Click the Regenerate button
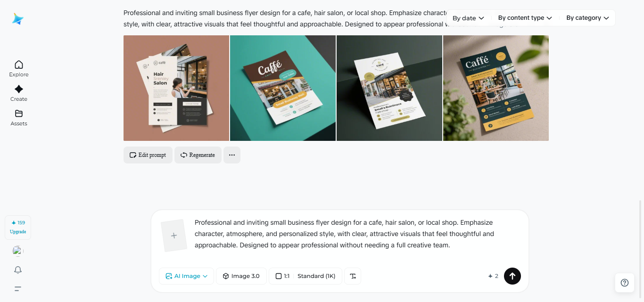The image size is (644, 302). [198, 155]
